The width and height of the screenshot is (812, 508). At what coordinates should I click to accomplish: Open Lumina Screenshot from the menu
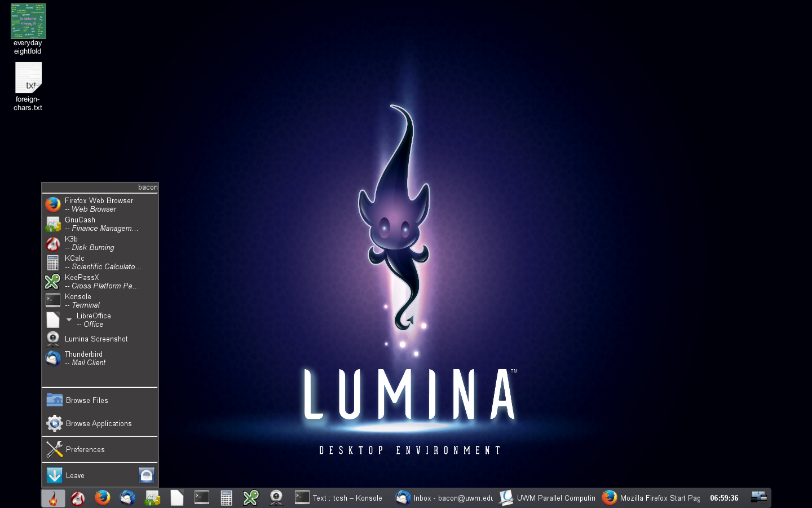(100, 339)
